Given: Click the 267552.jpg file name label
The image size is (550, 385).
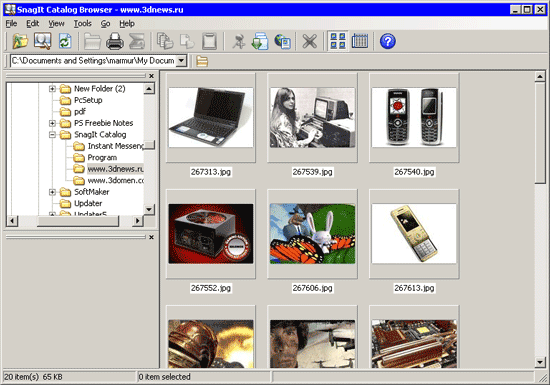Looking at the screenshot, I should tap(211, 288).
